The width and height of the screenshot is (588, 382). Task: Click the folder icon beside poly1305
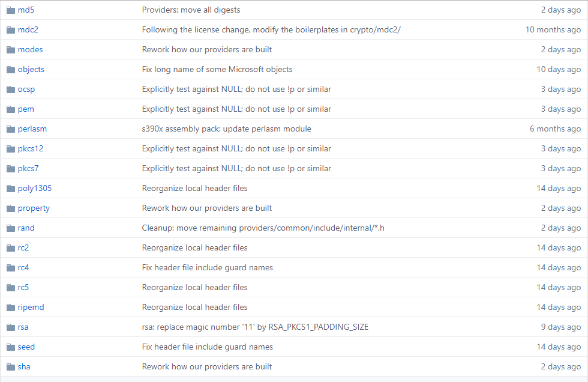(x=10, y=188)
